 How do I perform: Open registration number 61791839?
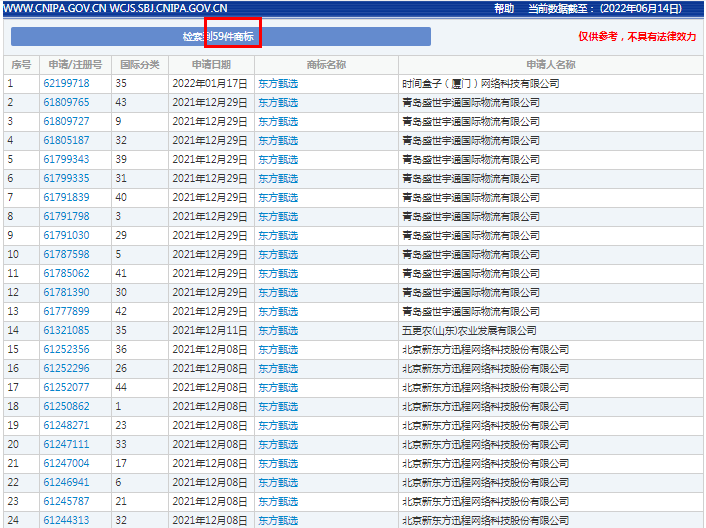(66, 197)
